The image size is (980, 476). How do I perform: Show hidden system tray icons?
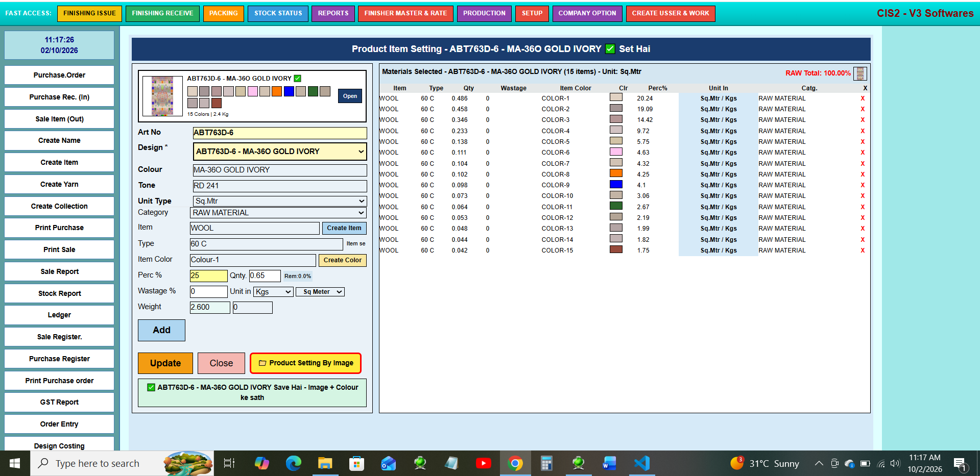pos(819,463)
